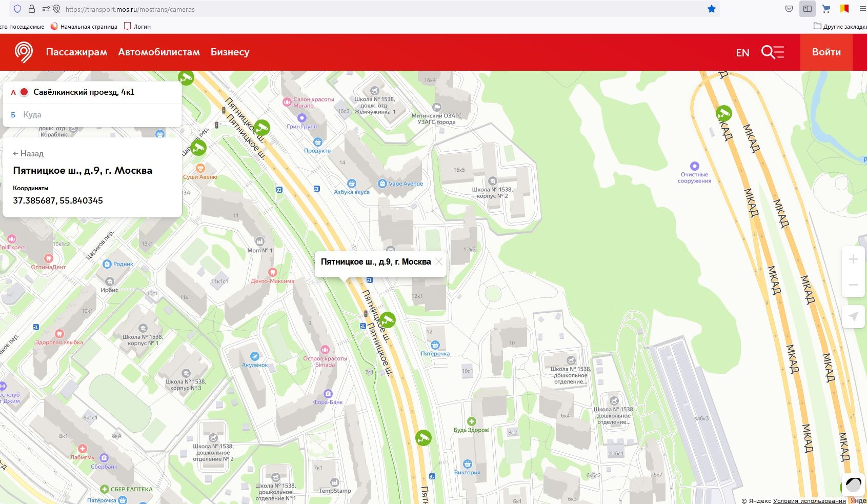This screenshot has width=867, height=504.
Task: Zoom out the map with minus button
Action: [x=853, y=285]
